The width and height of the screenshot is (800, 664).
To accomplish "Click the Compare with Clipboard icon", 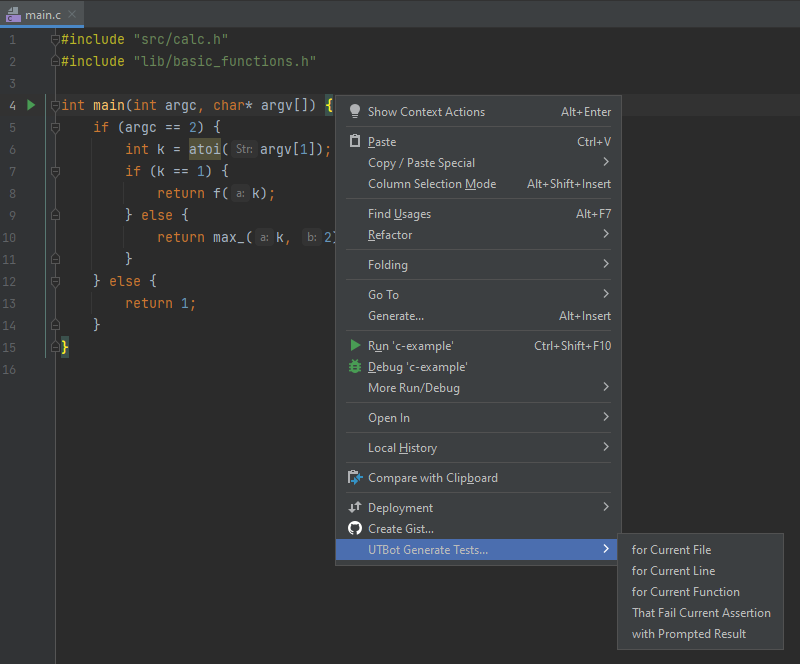I will pyautogui.click(x=354, y=478).
